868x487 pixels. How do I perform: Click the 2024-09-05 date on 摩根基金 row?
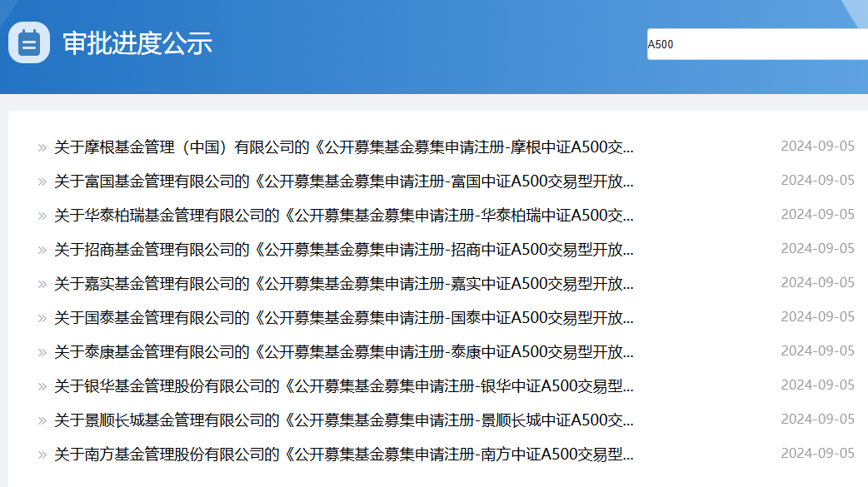click(818, 147)
